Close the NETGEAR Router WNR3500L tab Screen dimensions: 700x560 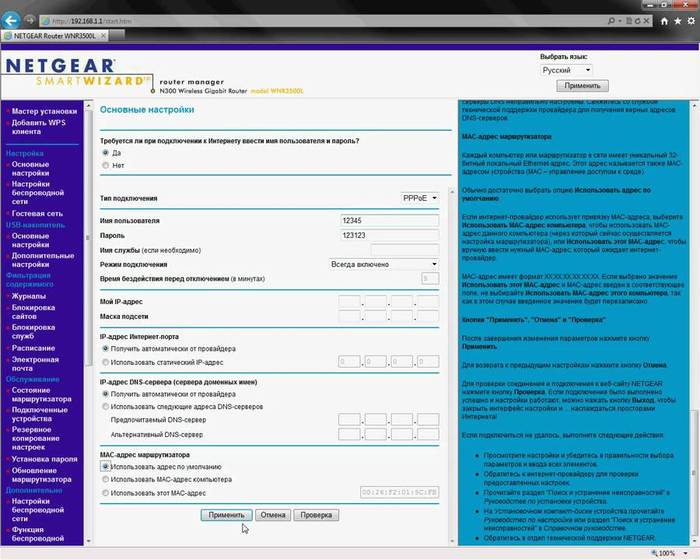click(x=103, y=36)
